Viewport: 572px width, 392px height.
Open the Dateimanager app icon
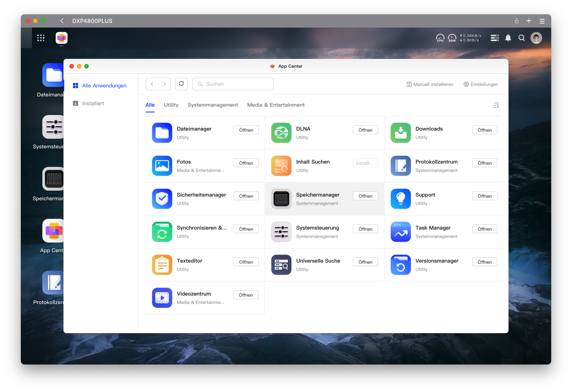coord(162,133)
